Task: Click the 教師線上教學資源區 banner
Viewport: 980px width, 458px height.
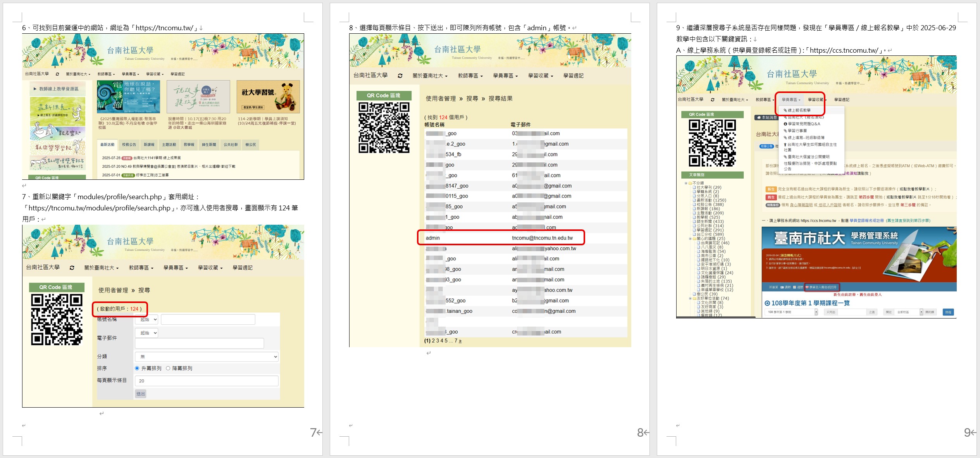Action: (x=59, y=89)
